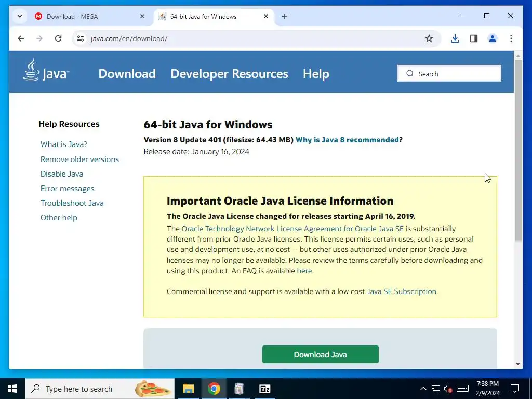This screenshot has width=532, height=399.
Task: Click the scrollbar down arrow
Action: coord(518,364)
